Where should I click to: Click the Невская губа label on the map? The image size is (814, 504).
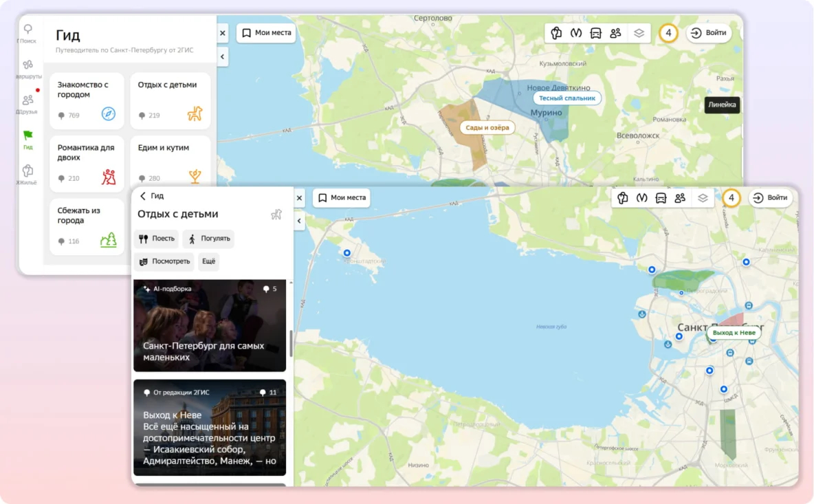click(551, 327)
